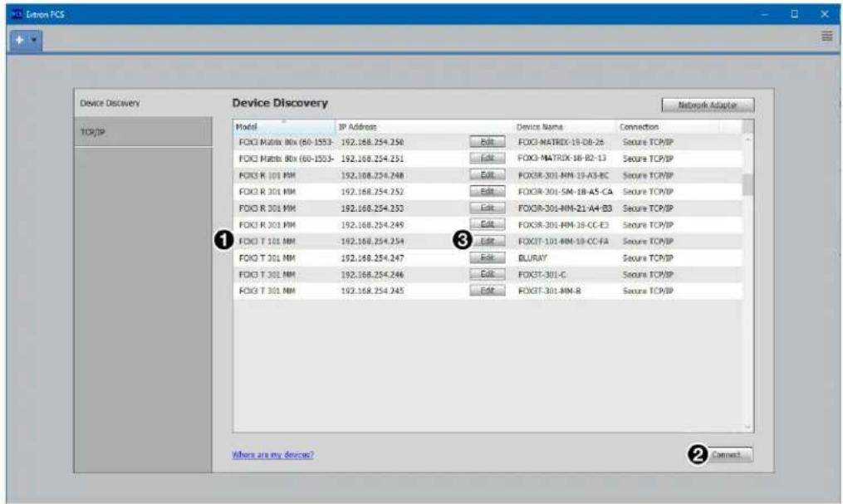The height and width of the screenshot is (504, 843).
Task: Click Edit for device 192.168.254.245
Action: coord(487,291)
